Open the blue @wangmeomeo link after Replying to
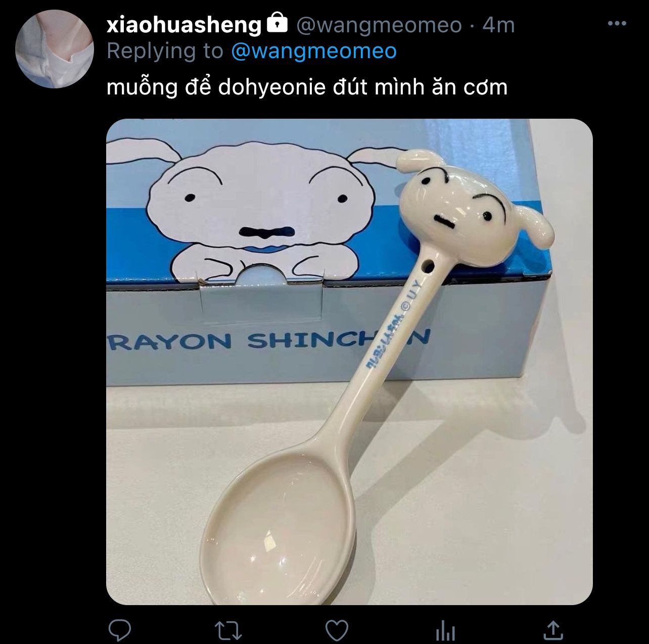The height and width of the screenshot is (644, 649). tap(314, 51)
